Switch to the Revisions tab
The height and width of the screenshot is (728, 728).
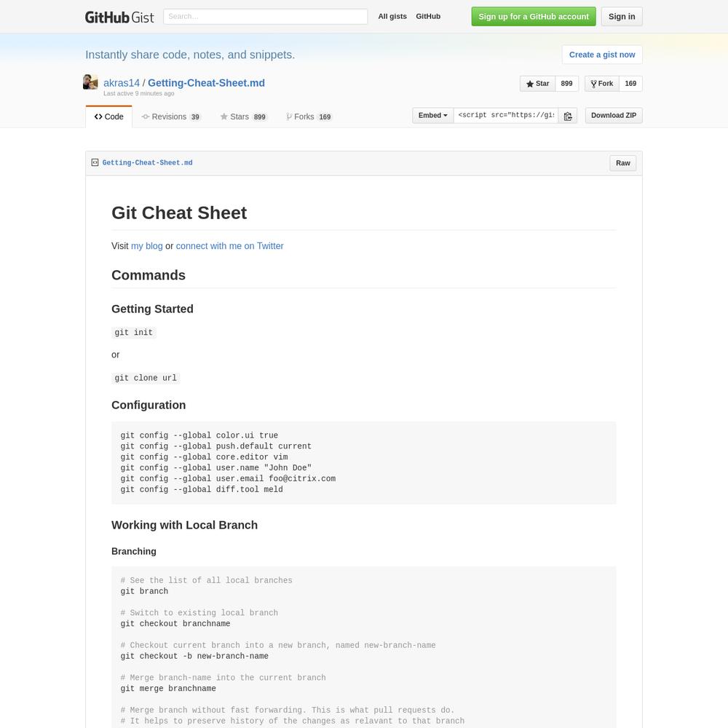coord(171,116)
